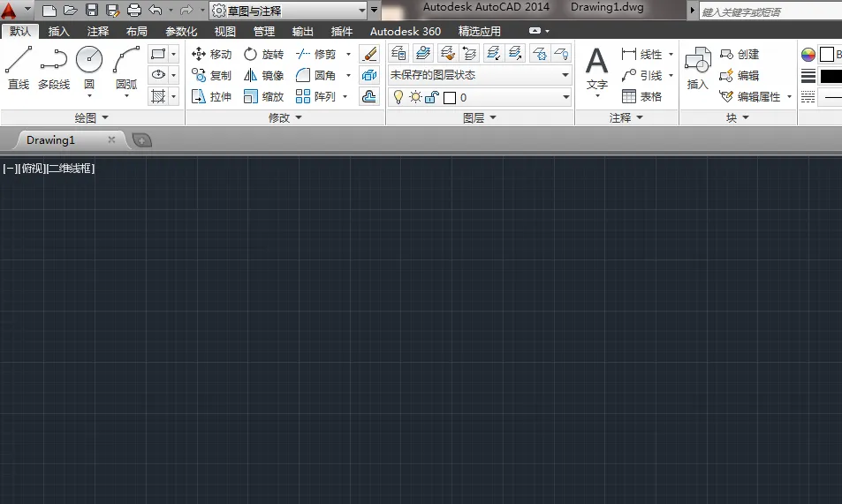Click the layer Freeze gear icon
The image size is (842, 504).
(540, 53)
